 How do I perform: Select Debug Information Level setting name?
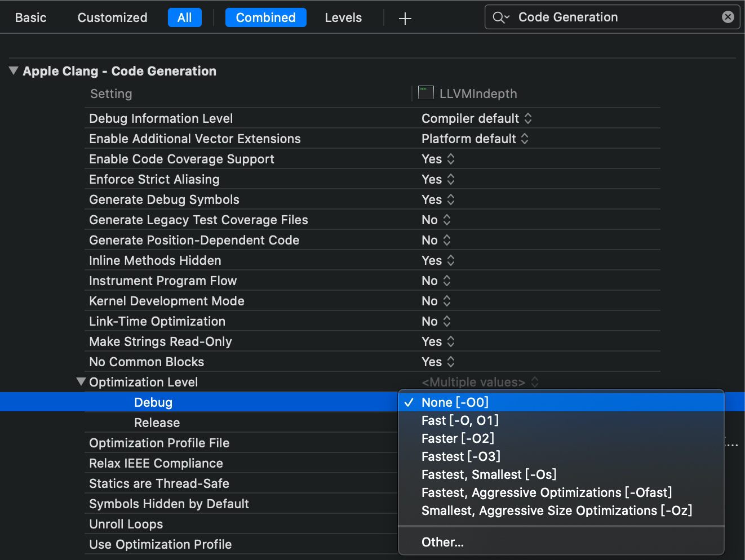(161, 118)
